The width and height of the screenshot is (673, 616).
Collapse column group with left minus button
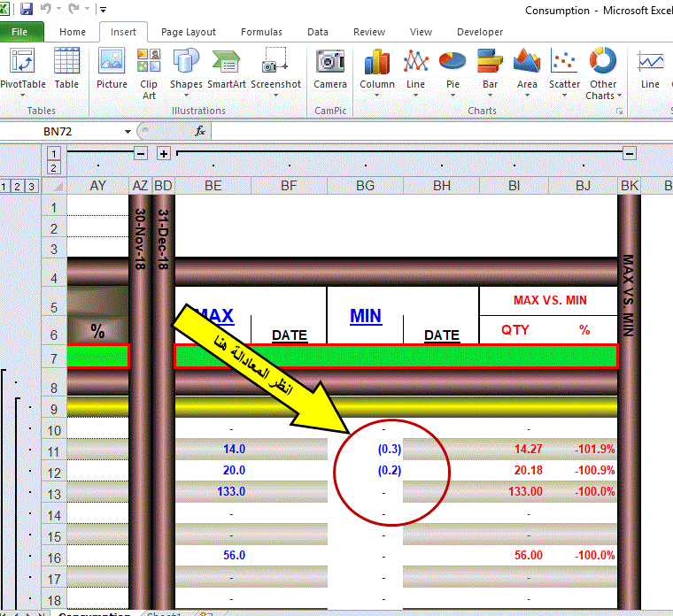pos(141,153)
